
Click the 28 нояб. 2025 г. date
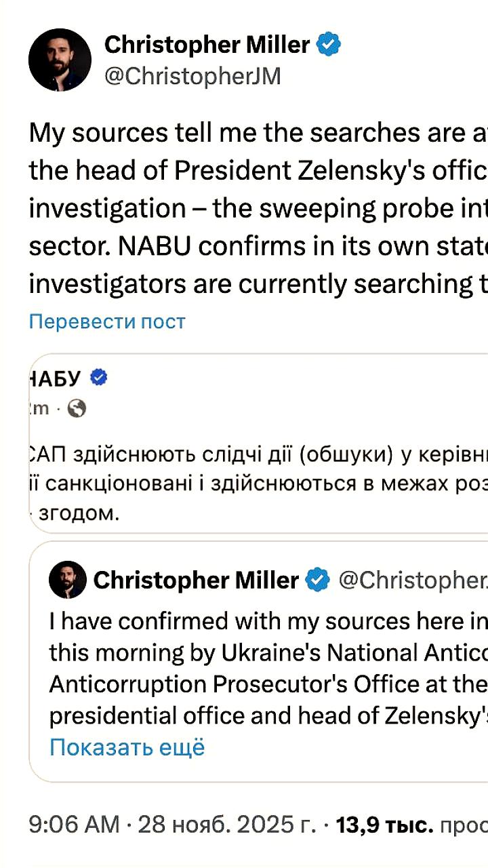coord(227,825)
